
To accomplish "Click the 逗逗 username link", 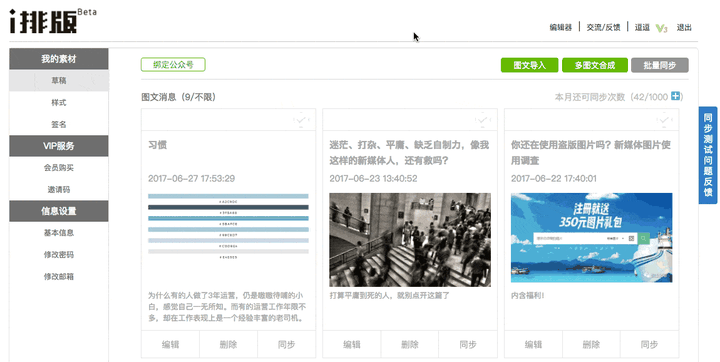I will 642,28.
